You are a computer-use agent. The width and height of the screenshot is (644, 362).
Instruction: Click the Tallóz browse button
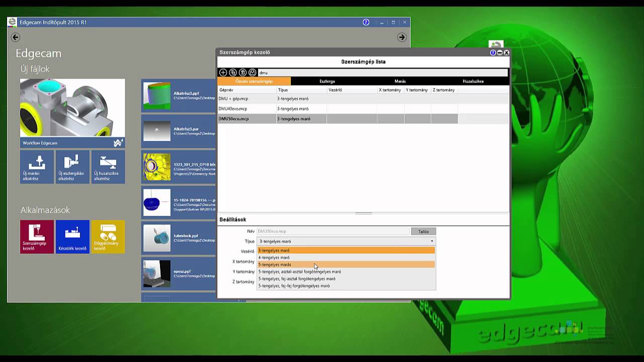pyautogui.click(x=424, y=231)
